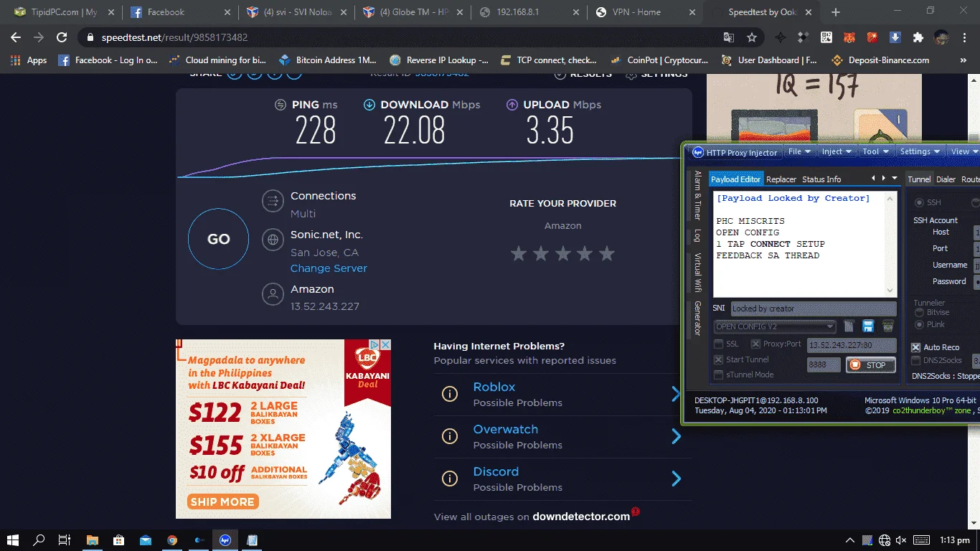Click the globe server icon beside Sonic.net
The image size is (980, 551).
coord(273,240)
